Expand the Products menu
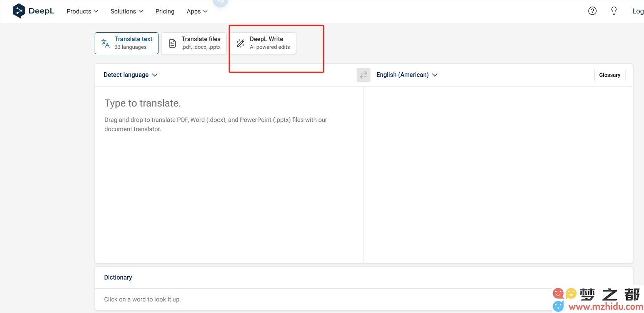The width and height of the screenshot is (644, 313). 82,12
